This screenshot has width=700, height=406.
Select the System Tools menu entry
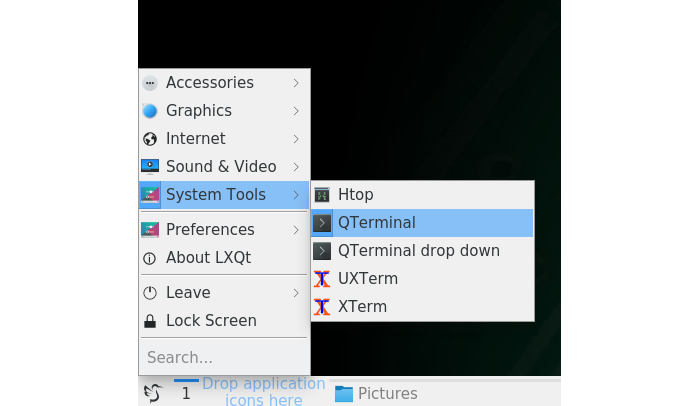click(x=224, y=195)
